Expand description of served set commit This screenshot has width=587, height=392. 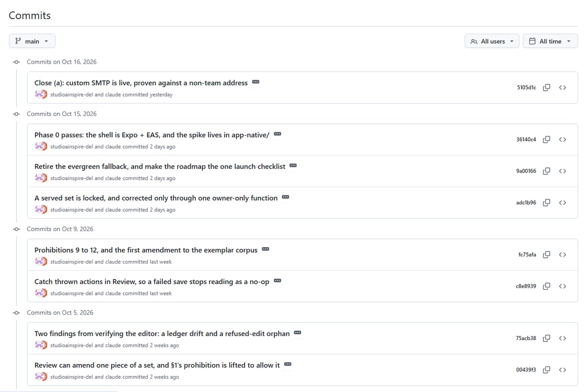[x=286, y=197]
